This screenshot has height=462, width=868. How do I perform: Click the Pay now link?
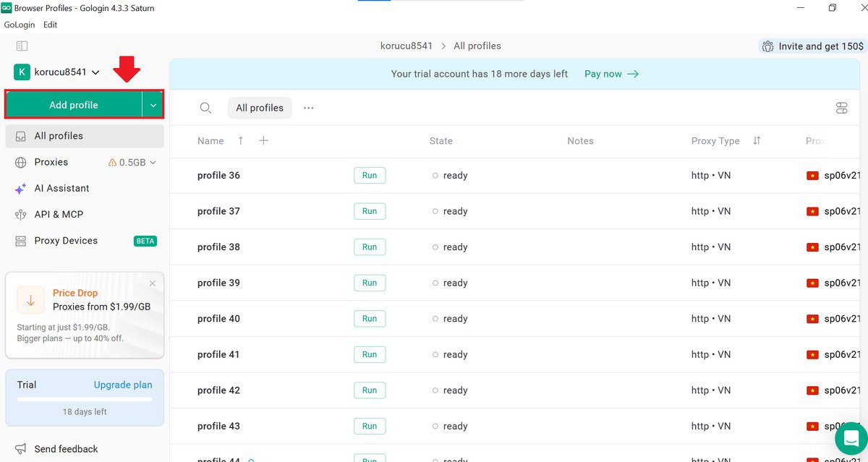[611, 74]
